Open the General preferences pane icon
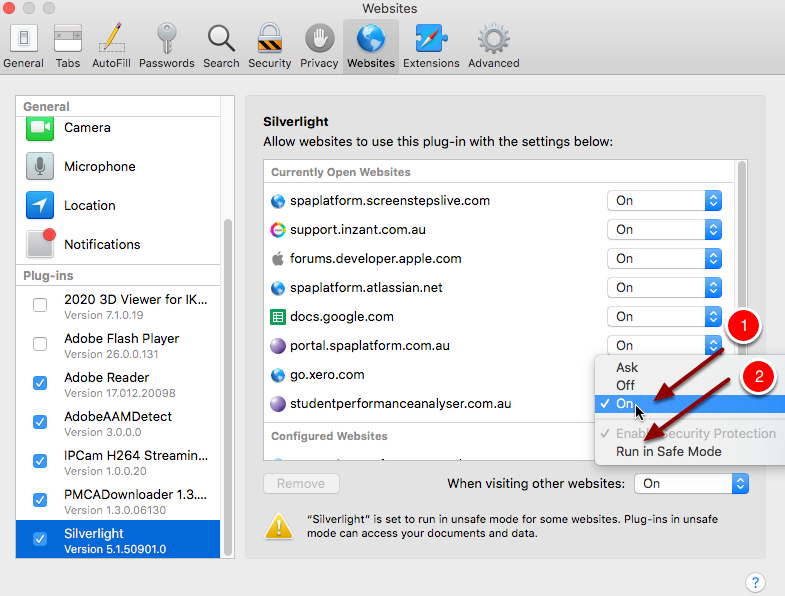 coord(23,38)
